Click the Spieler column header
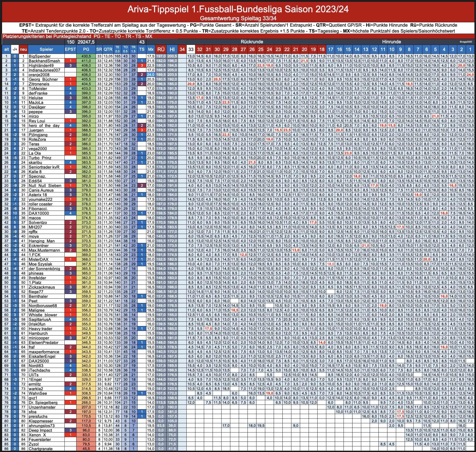 click(x=46, y=49)
